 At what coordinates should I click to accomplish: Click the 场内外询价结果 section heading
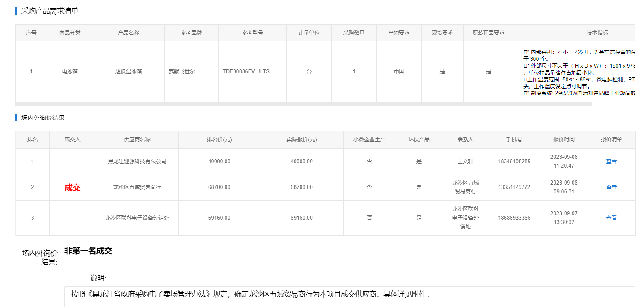(x=43, y=118)
